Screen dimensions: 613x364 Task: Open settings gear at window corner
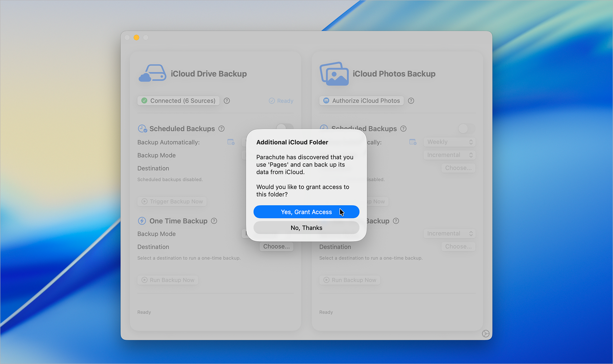pyautogui.click(x=486, y=334)
